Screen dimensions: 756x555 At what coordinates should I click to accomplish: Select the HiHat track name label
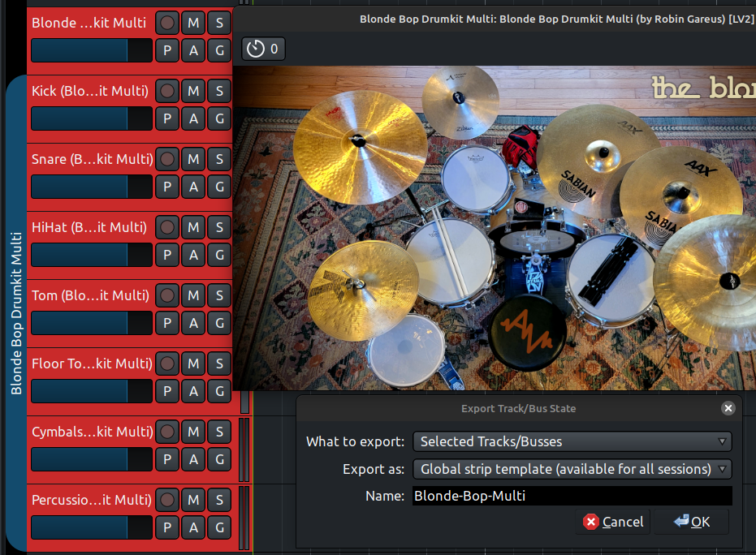click(x=90, y=227)
